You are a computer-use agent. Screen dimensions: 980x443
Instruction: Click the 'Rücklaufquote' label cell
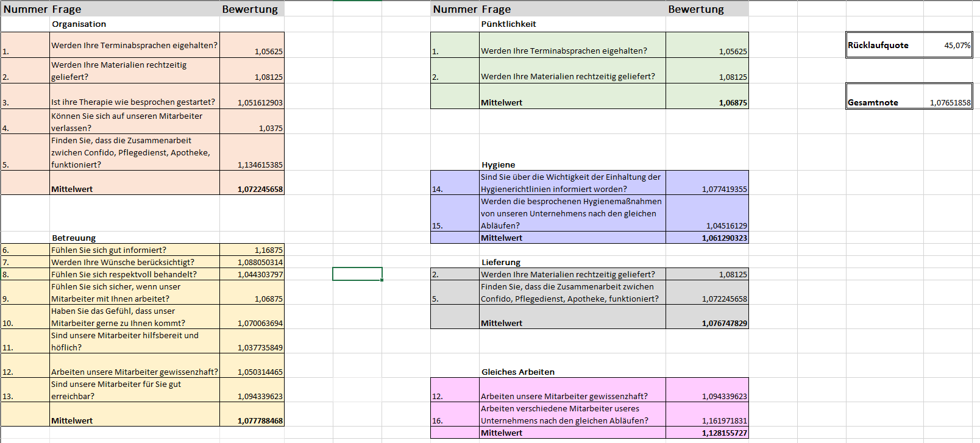[885, 45]
